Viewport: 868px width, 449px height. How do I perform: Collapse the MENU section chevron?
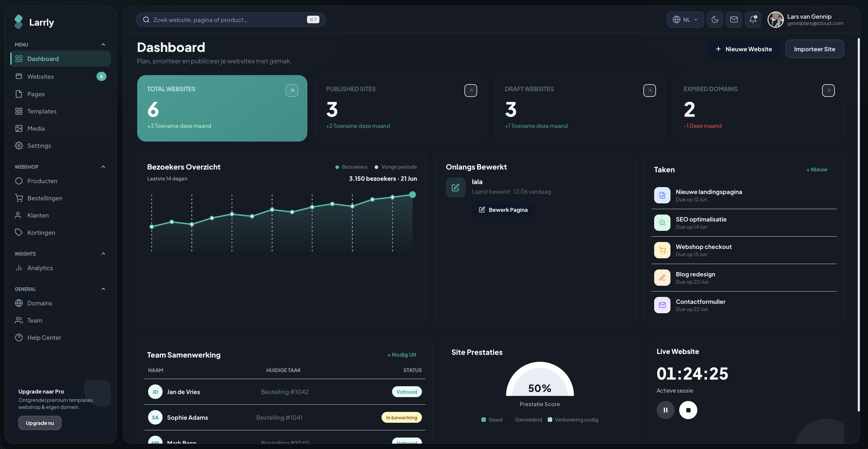tap(103, 44)
